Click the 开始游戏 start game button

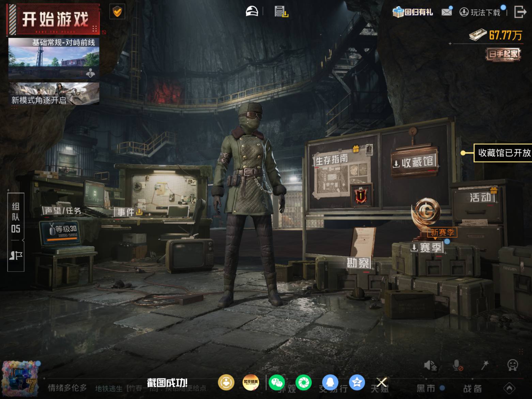coord(54,19)
